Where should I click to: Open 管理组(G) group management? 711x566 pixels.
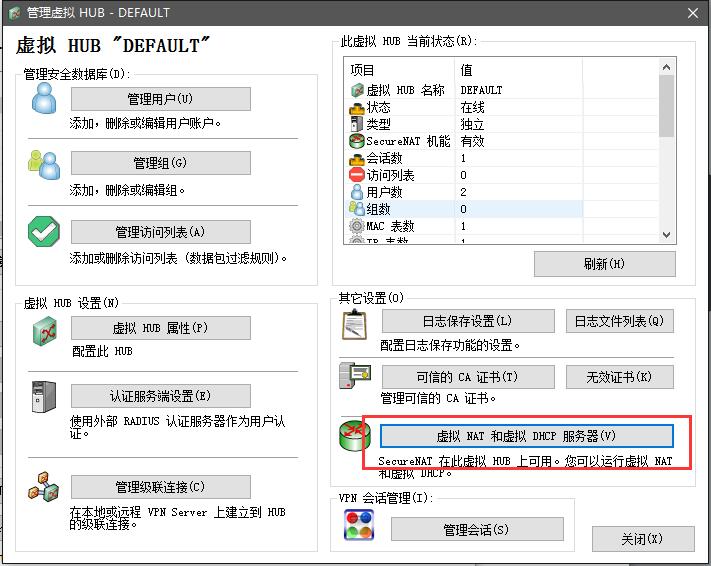click(161, 163)
